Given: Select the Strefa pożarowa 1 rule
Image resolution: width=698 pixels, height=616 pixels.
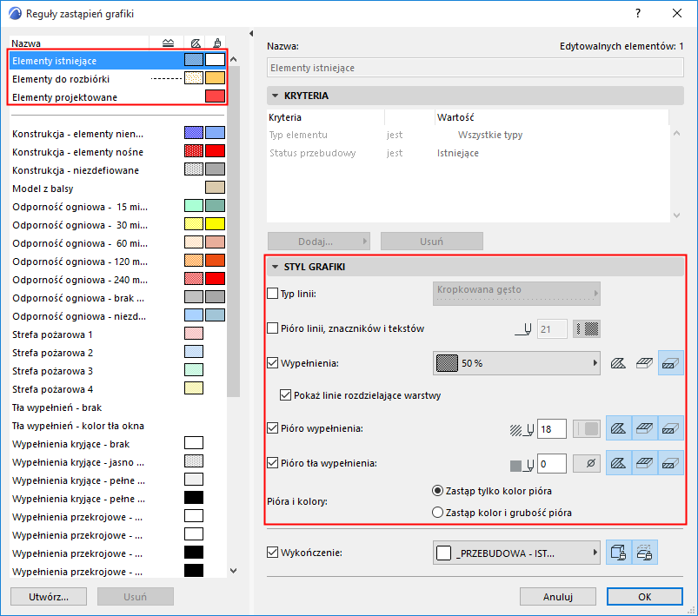Looking at the screenshot, I should 118,334.
